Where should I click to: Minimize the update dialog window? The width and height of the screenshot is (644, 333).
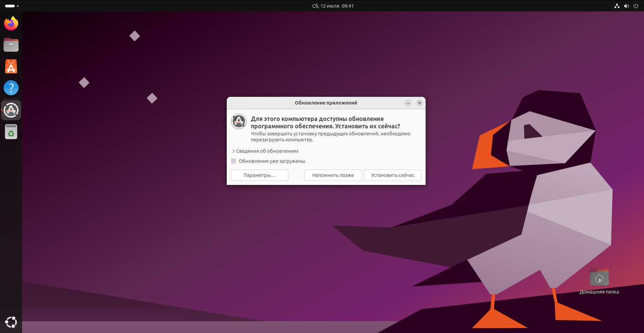(408, 103)
